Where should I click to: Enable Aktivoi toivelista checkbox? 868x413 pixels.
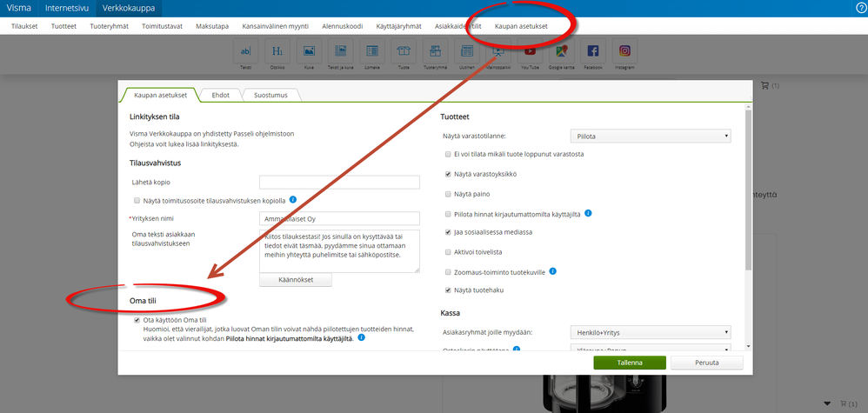[448, 252]
